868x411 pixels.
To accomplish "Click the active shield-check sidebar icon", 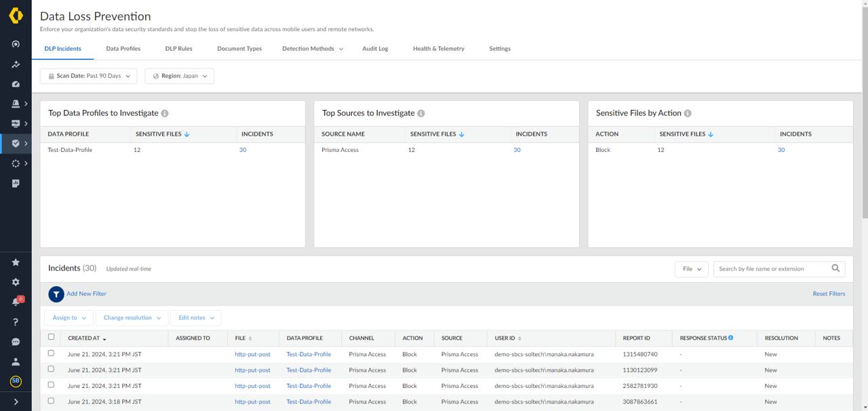I will [x=16, y=144].
